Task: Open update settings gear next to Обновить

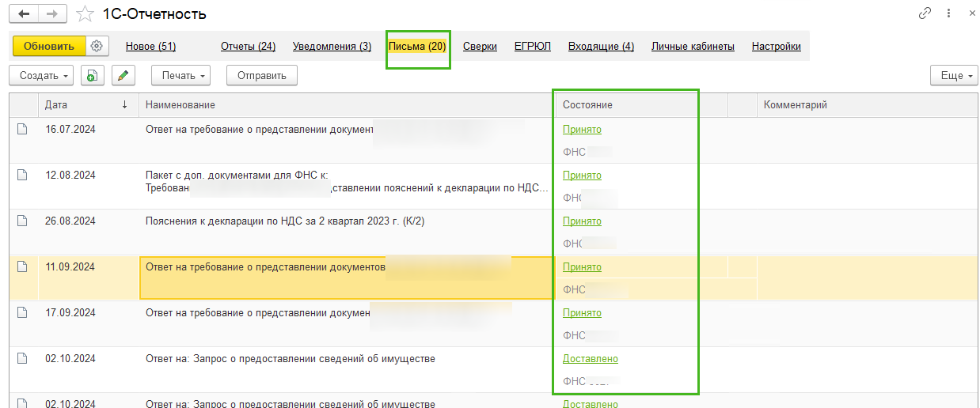Action: pos(97,46)
